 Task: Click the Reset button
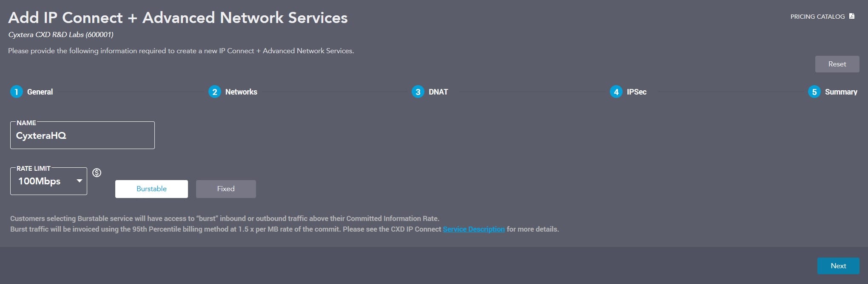[x=837, y=64]
